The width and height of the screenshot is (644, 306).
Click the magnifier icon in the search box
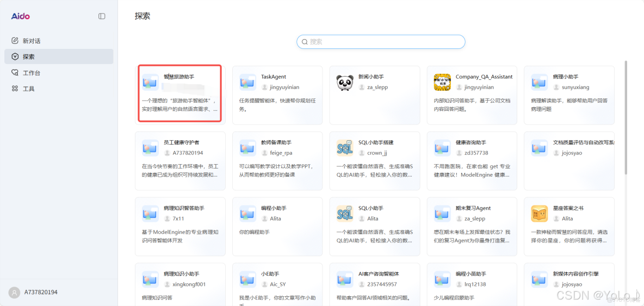(x=305, y=41)
